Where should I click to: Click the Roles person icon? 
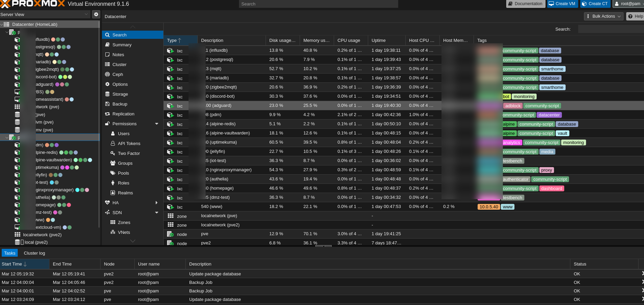point(113,183)
